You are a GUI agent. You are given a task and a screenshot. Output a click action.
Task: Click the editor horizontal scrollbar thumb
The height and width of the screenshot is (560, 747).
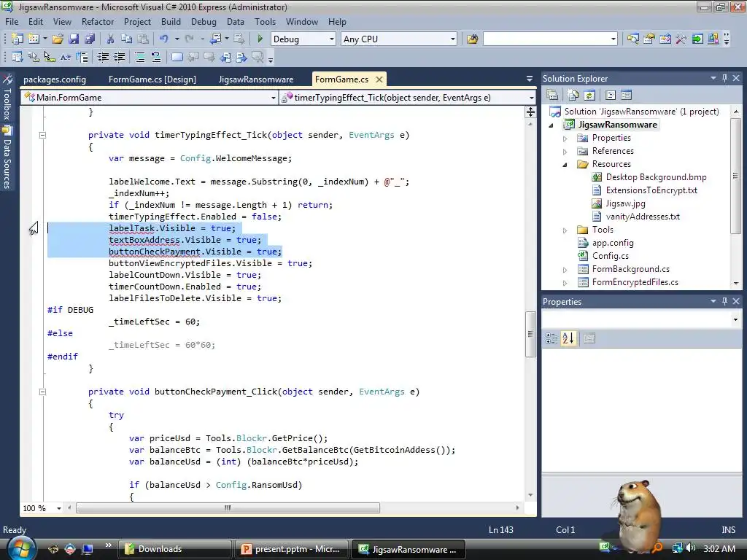pos(228,507)
